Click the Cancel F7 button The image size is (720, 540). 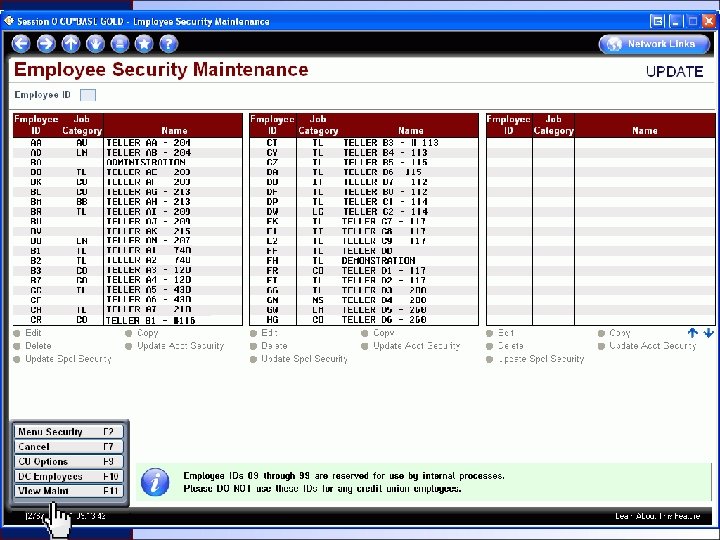[69, 446]
